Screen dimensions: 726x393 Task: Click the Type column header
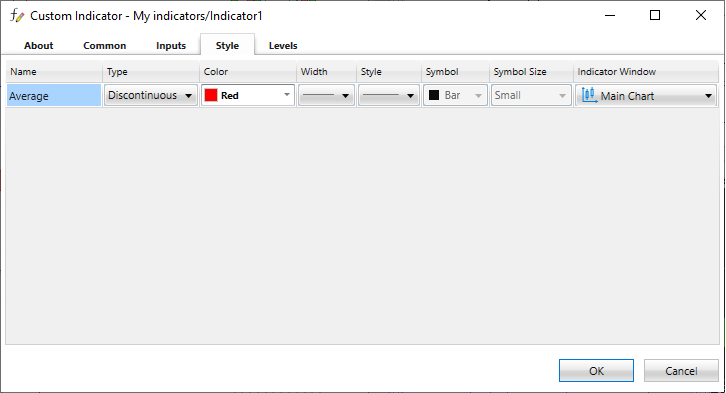coord(151,72)
